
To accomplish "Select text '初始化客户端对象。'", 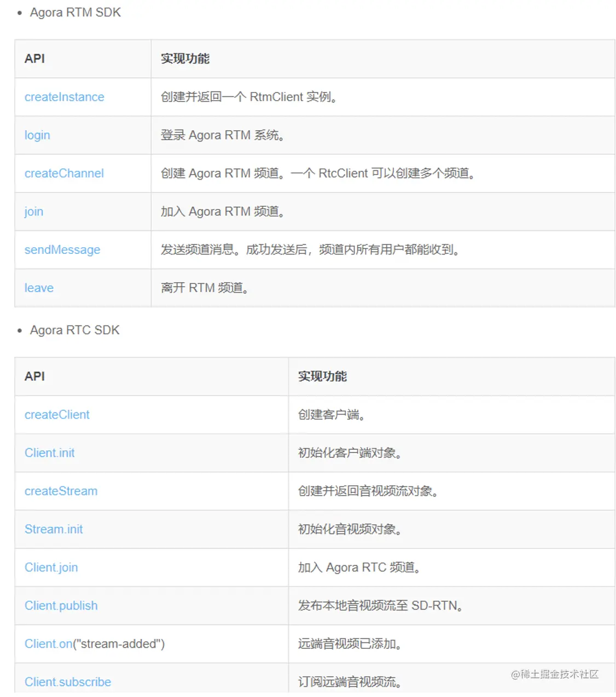I will tap(350, 453).
